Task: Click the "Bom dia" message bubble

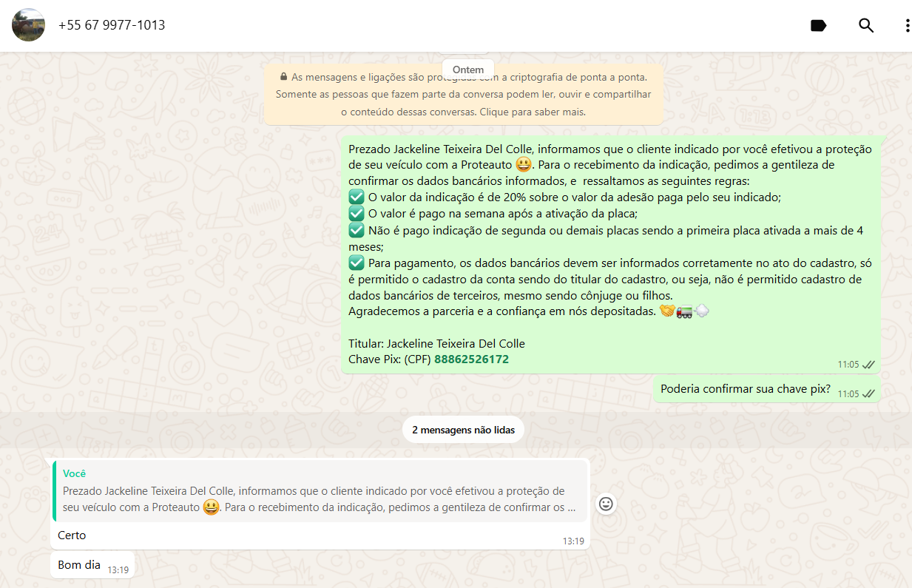Action: pos(80,565)
